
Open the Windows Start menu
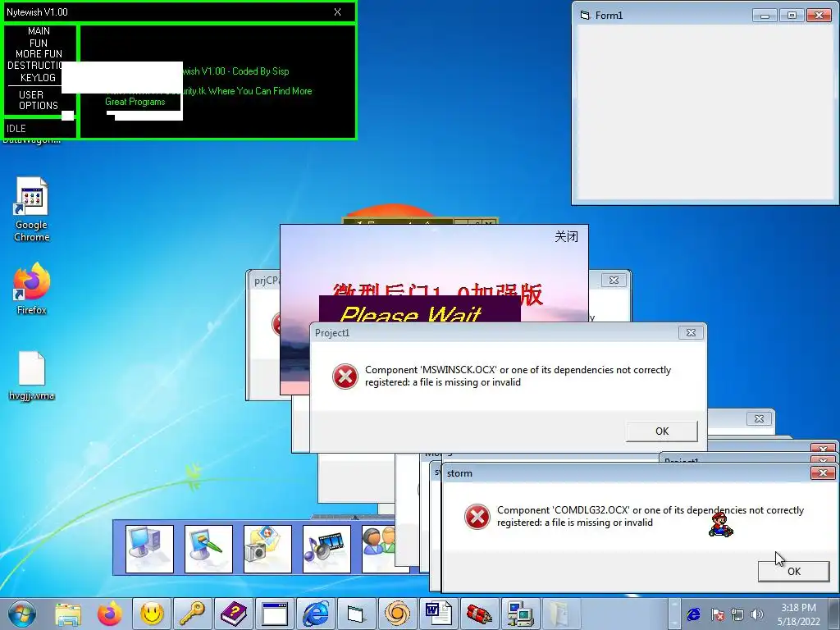click(x=22, y=614)
